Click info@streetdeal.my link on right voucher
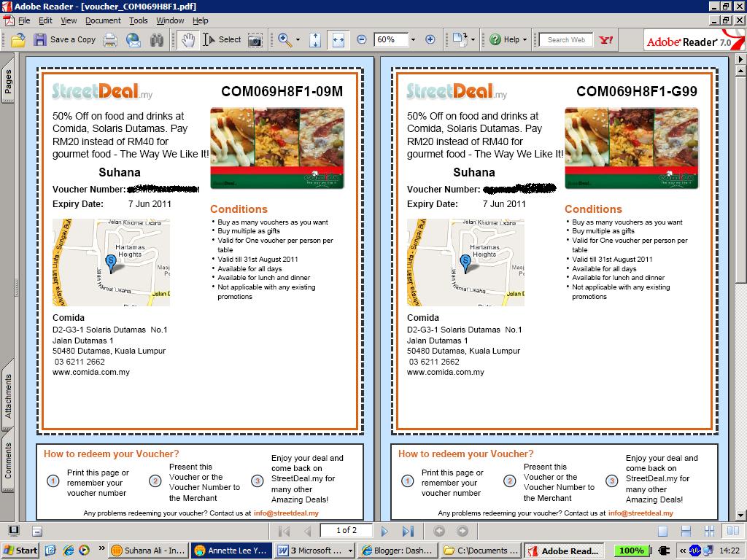This screenshot has width=747, height=560. tap(640, 513)
